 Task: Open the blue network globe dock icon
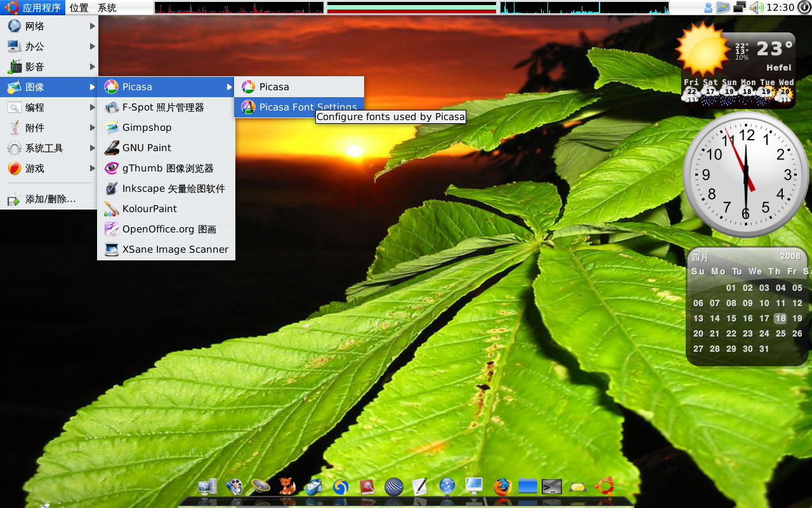[x=447, y=487]
